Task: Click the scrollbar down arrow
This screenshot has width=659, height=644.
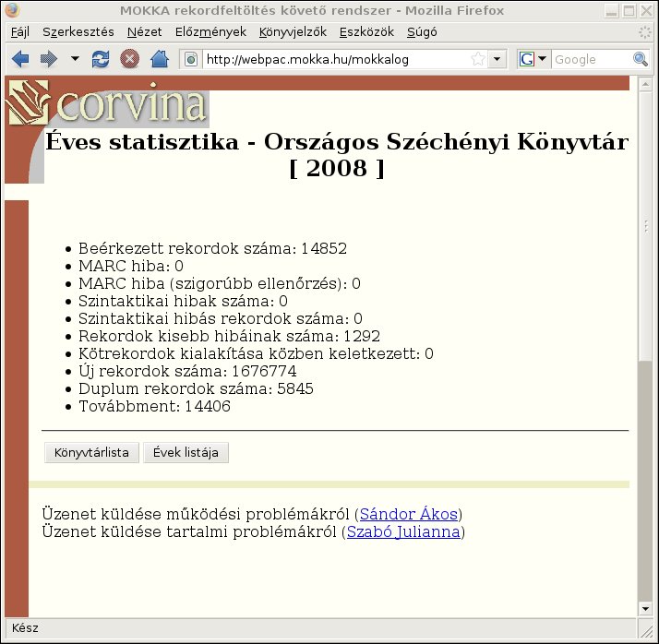Action: 645,608
